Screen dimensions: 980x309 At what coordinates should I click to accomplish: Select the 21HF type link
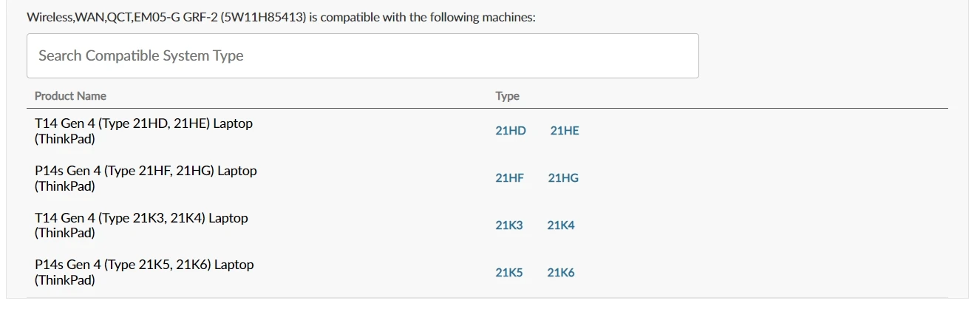click(509, 178)
